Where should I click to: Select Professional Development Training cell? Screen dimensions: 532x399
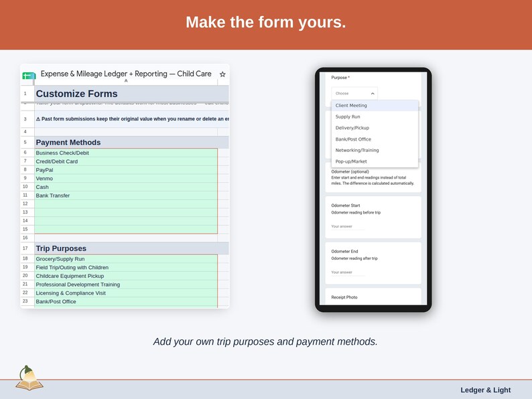tap(126, 285)
